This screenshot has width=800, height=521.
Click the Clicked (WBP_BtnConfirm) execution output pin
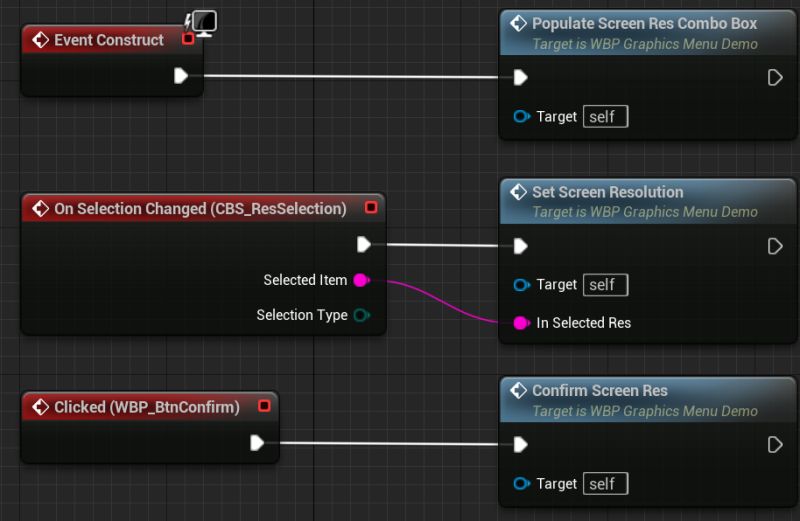[x=257, y=443]
